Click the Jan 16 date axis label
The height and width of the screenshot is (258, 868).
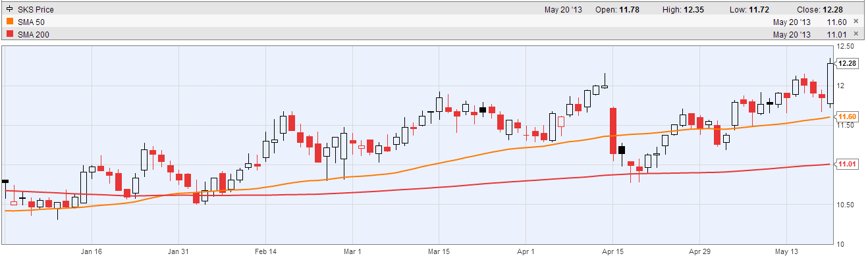[x=92, y=251]
